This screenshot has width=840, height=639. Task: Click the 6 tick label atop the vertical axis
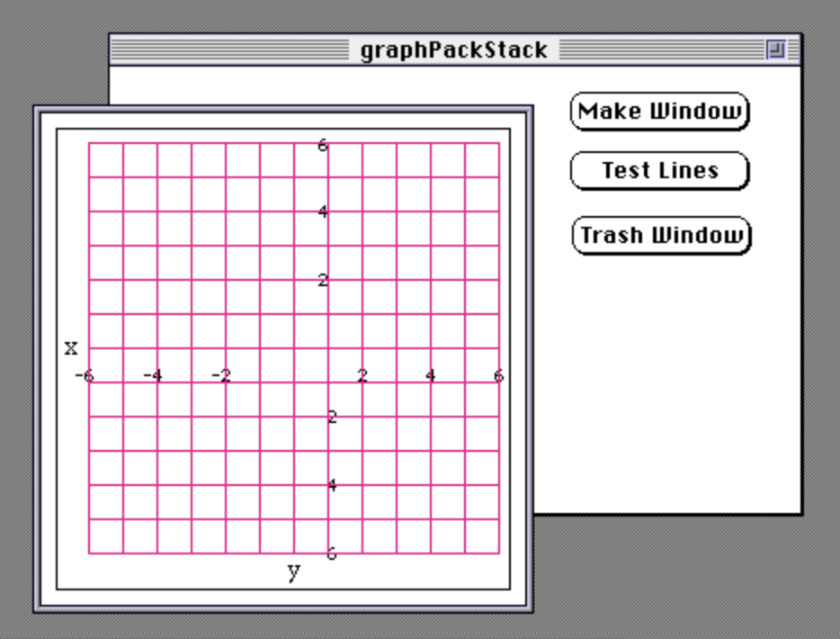click(x=322, y=145)
